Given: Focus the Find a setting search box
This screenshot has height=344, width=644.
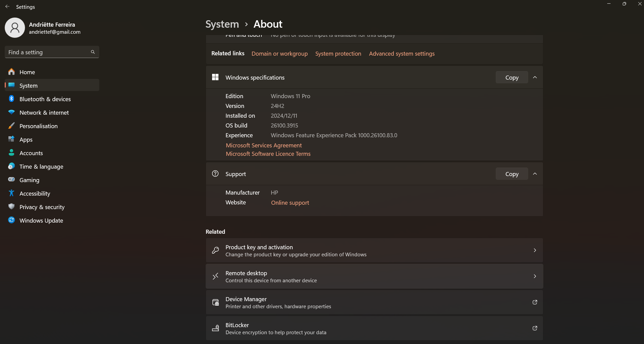Looking at the screenshot, I should pos(52,52).
